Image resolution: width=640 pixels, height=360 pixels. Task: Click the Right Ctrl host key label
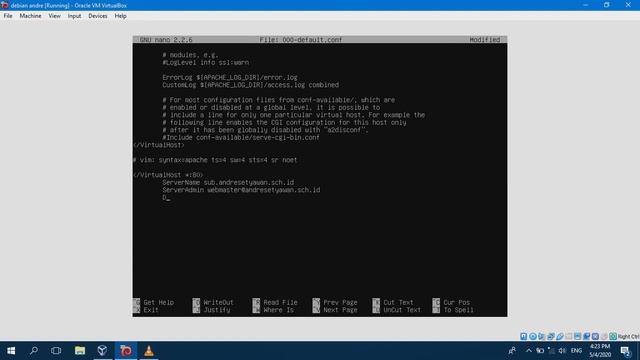tap(629, 336)
